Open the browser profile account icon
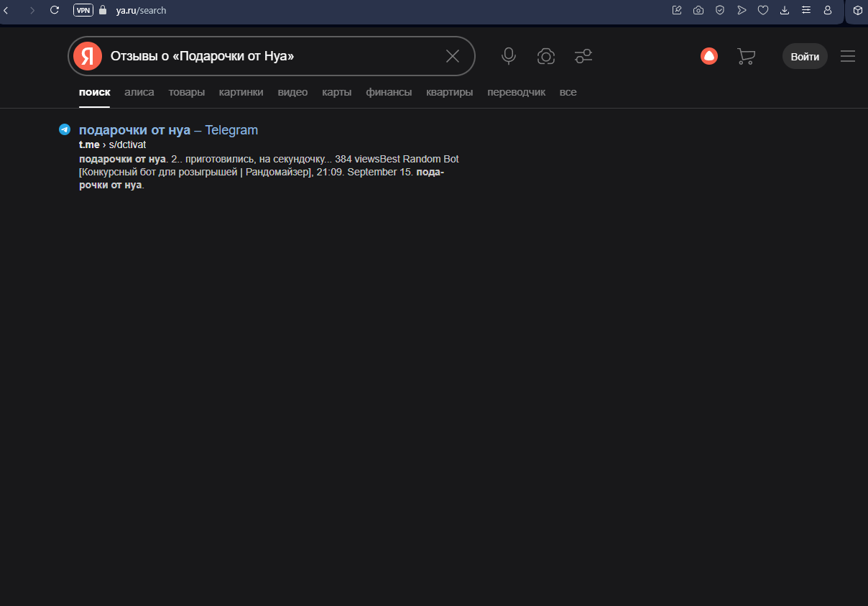This screenshot has width=868, height=606. [828, 10]
